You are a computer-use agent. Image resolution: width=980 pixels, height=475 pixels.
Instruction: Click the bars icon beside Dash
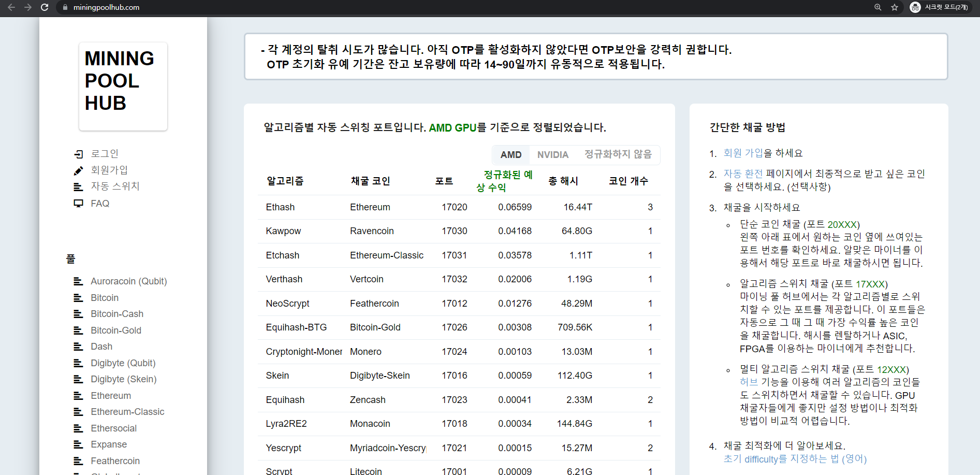[x=78, y=347]
